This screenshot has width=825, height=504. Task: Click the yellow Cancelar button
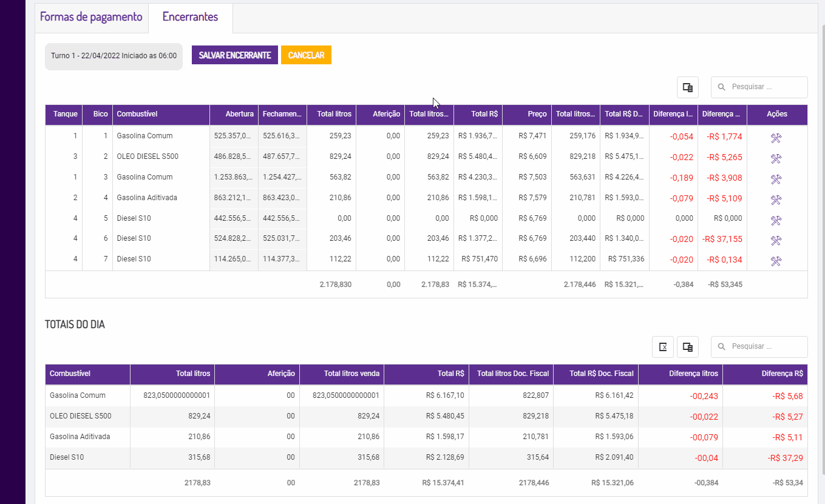point(306,55)
